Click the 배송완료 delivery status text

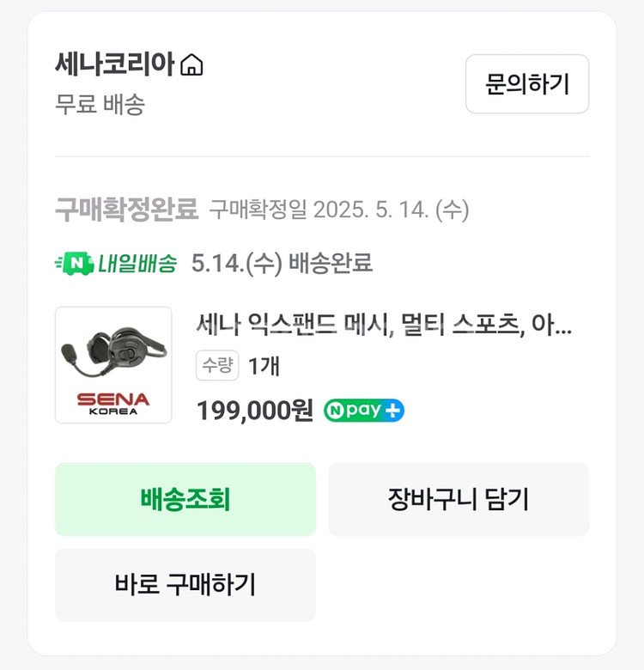[331, 263]
